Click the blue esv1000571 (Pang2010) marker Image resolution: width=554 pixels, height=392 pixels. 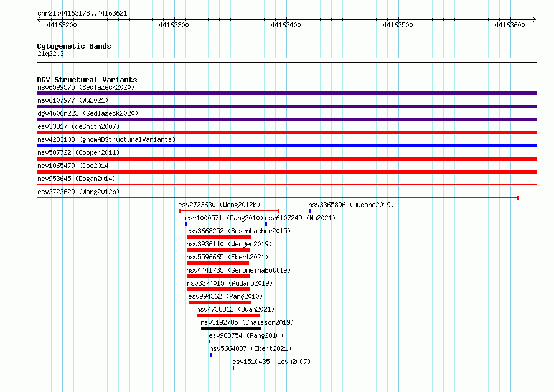point(186,224)
